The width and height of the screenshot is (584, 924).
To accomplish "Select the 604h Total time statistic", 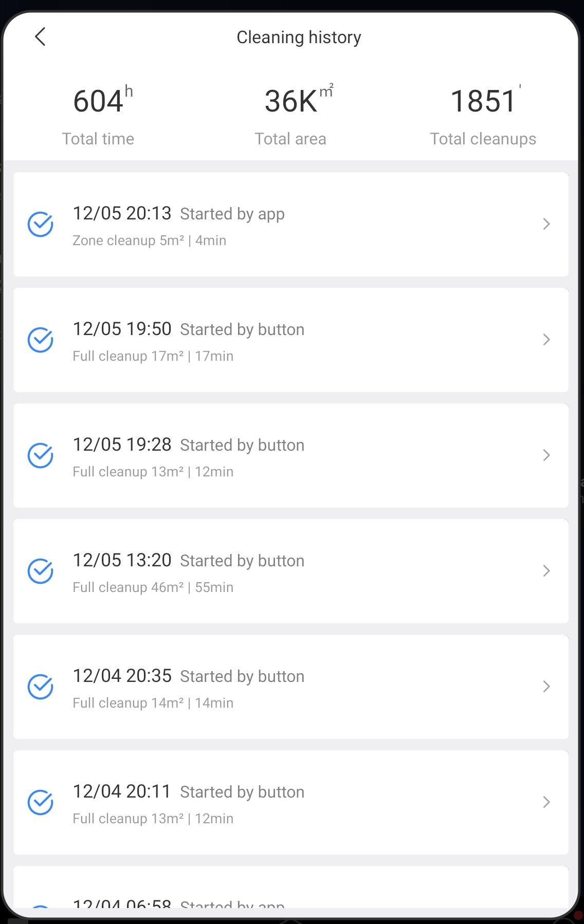I will click(x=99, y=116).
